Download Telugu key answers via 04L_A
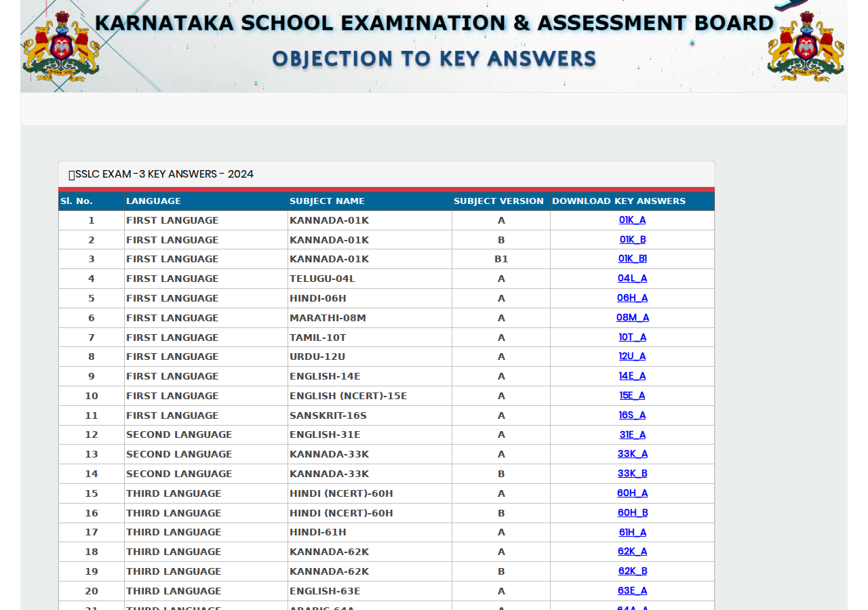This screenshot has width=868, height=610. pyautogui.click(x=632, y=279)
